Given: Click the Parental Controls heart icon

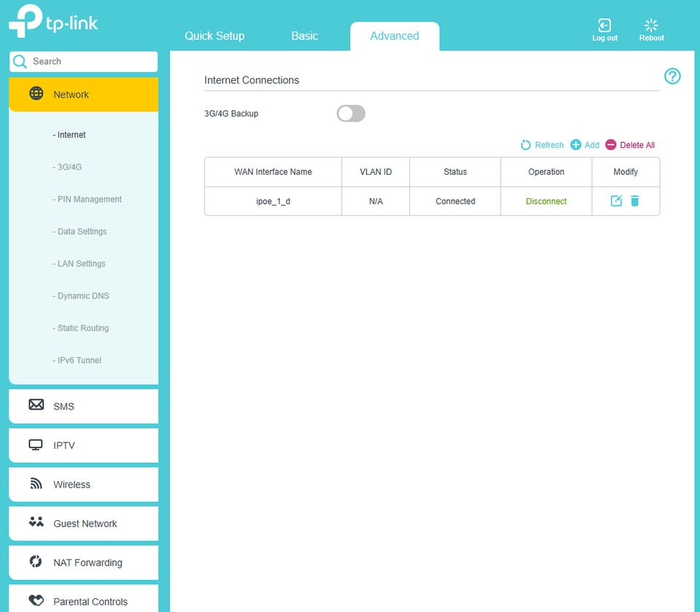Looking at the screenshot, I should pyautogui.click(x=36, y=600).
